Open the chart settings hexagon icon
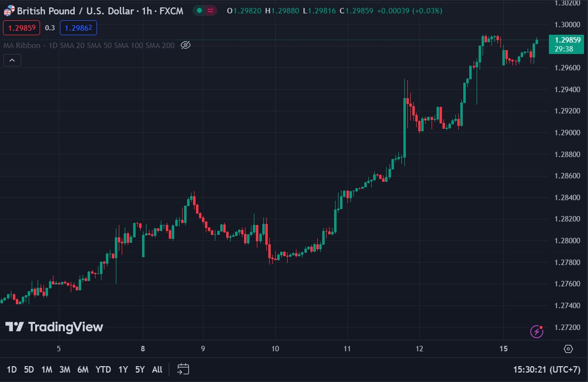 [568, 349]
